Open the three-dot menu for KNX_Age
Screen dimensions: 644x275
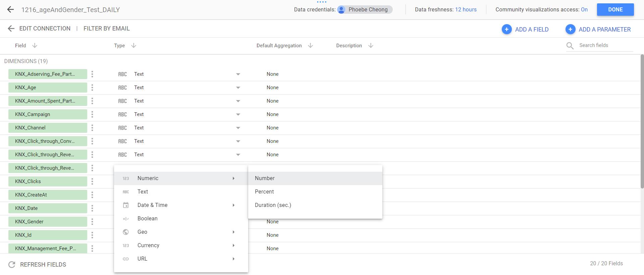click(92, 88)
